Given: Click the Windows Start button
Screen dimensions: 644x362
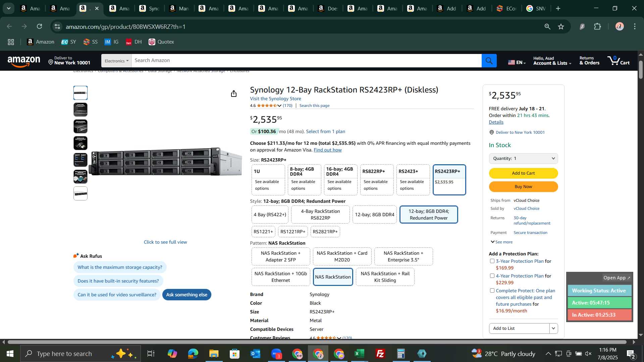Looking at the screenshot, I should click(10, 354).
